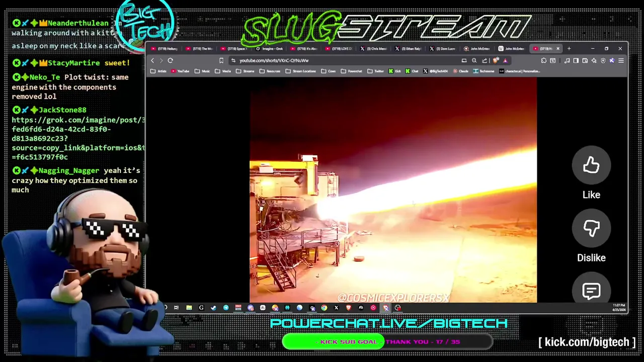Screen dimensions: 644x362
Task: Open Brave Shields lion icon
Action: pos(496,60)
